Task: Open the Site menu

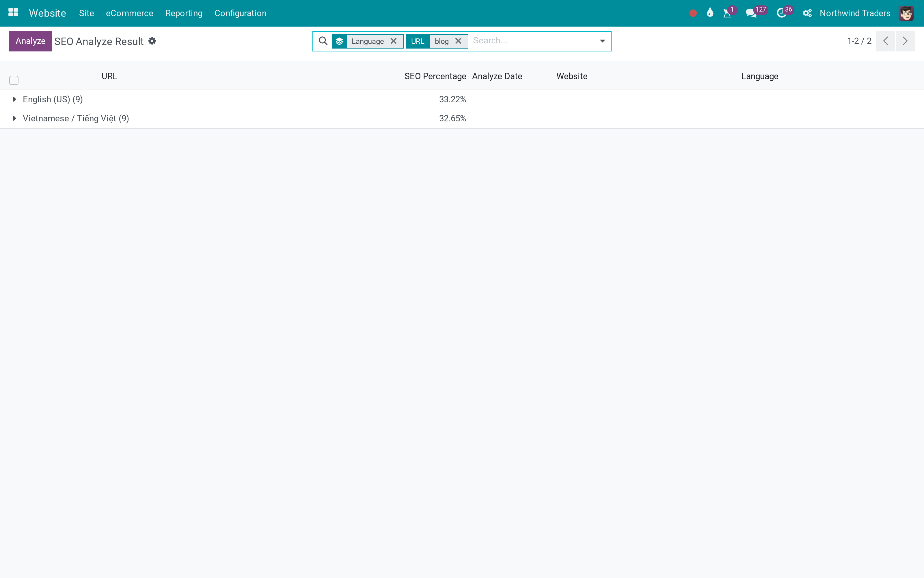Action: click(x=87, y=13)
